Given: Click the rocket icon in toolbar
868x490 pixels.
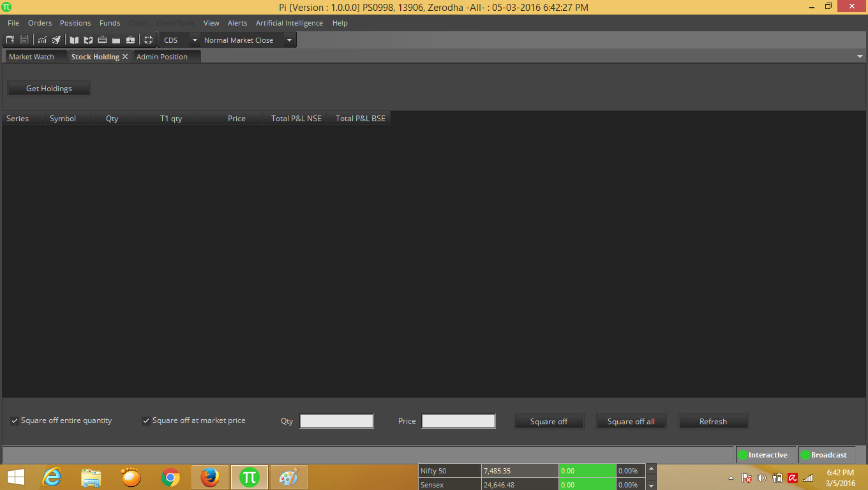Looking at the screenshot, I should pos(56,40).
